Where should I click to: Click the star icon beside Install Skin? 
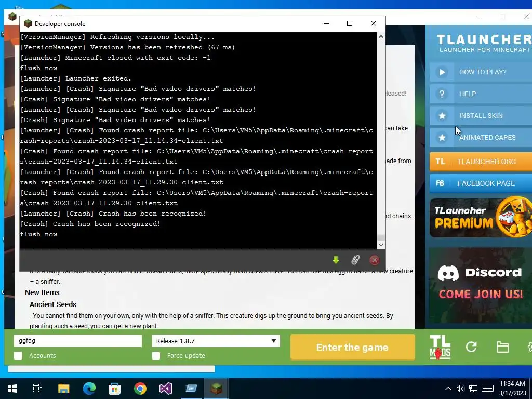[442, 116]
